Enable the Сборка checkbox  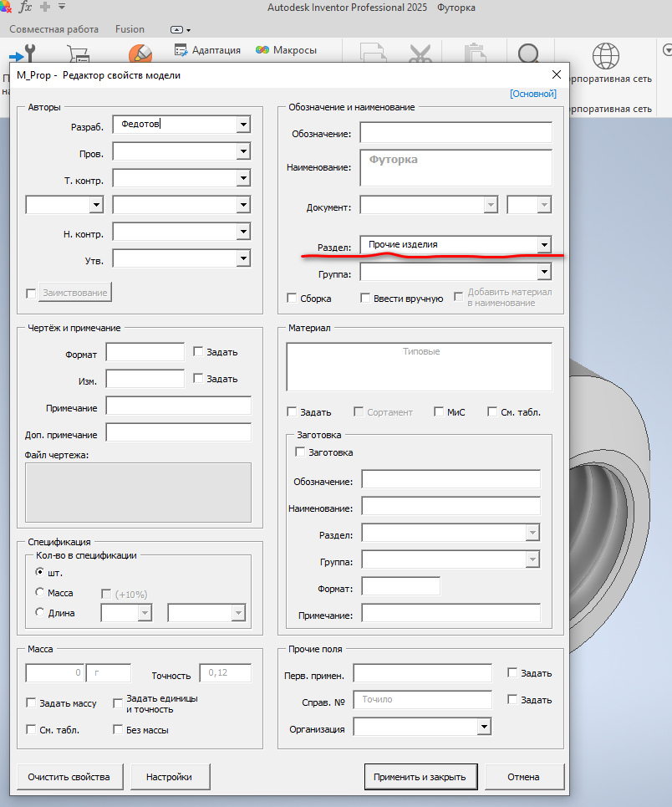coord(292,298)
